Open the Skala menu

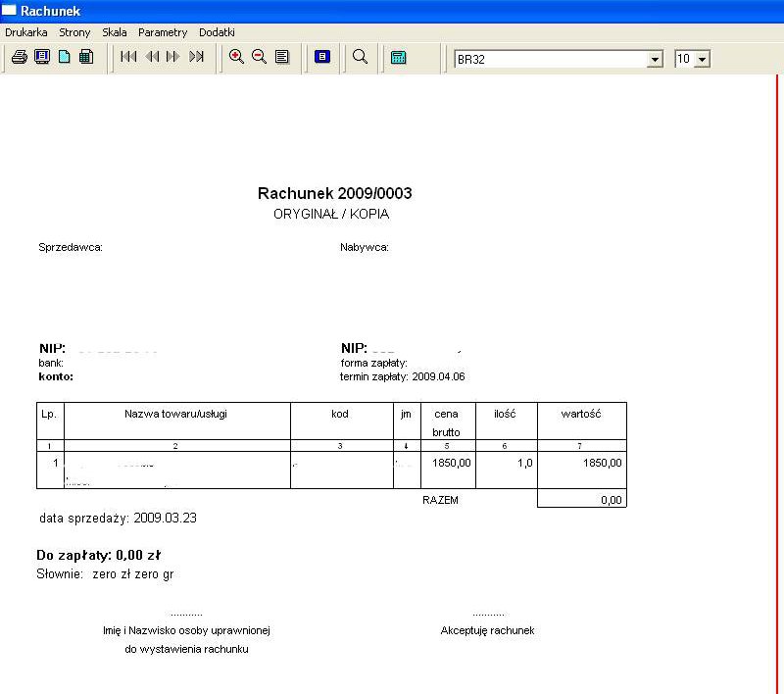click(115, 32)
